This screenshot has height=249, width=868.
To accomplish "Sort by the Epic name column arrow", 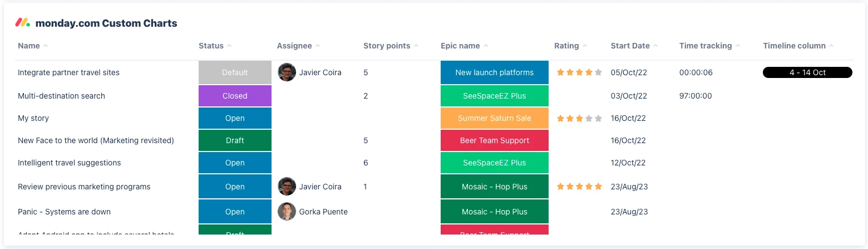I will (486, 46).
